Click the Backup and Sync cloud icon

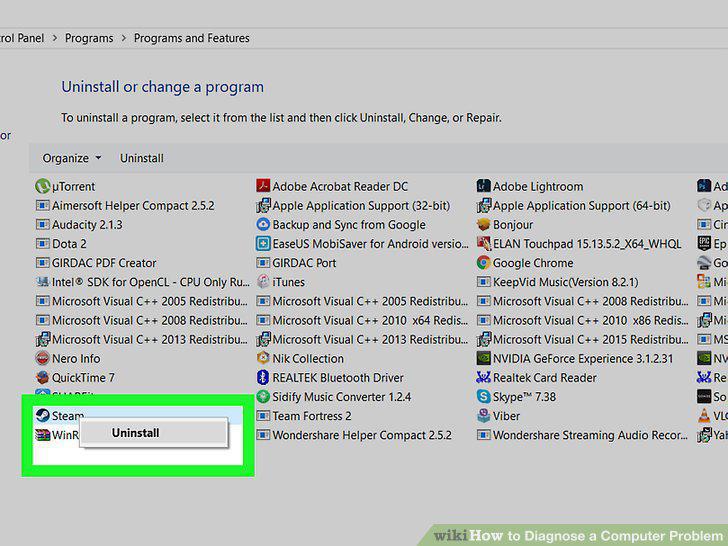pos(263,225)
